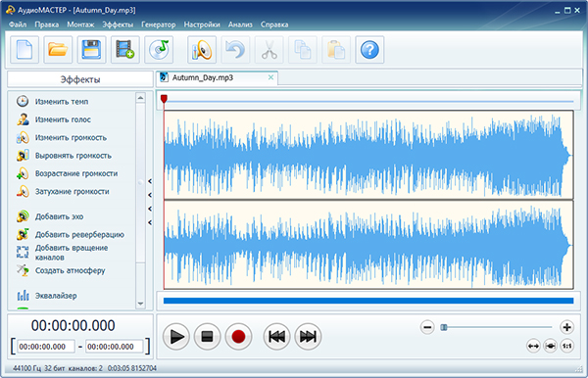Click the Выровнять громкость icon
Screen dimensions: 588x378
(23, 156)
